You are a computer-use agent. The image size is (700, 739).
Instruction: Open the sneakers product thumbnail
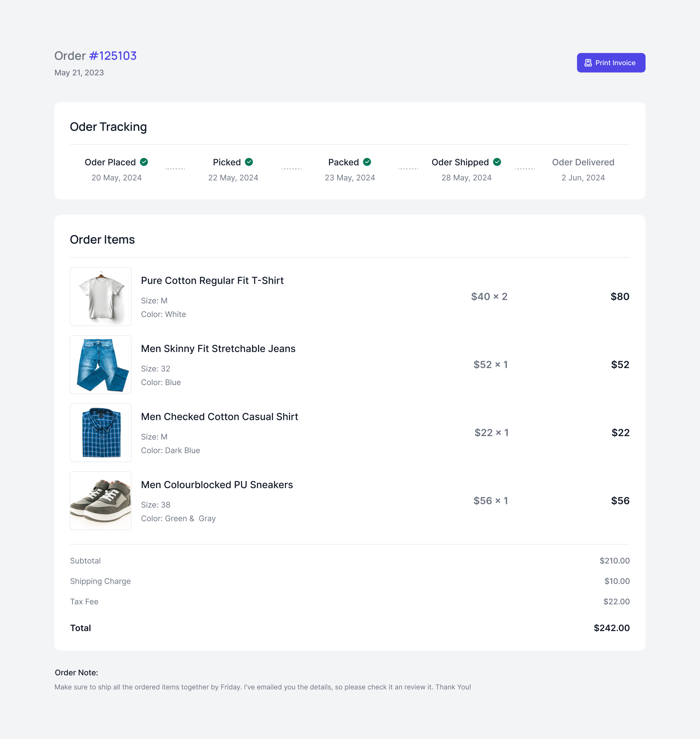(101, 500)
